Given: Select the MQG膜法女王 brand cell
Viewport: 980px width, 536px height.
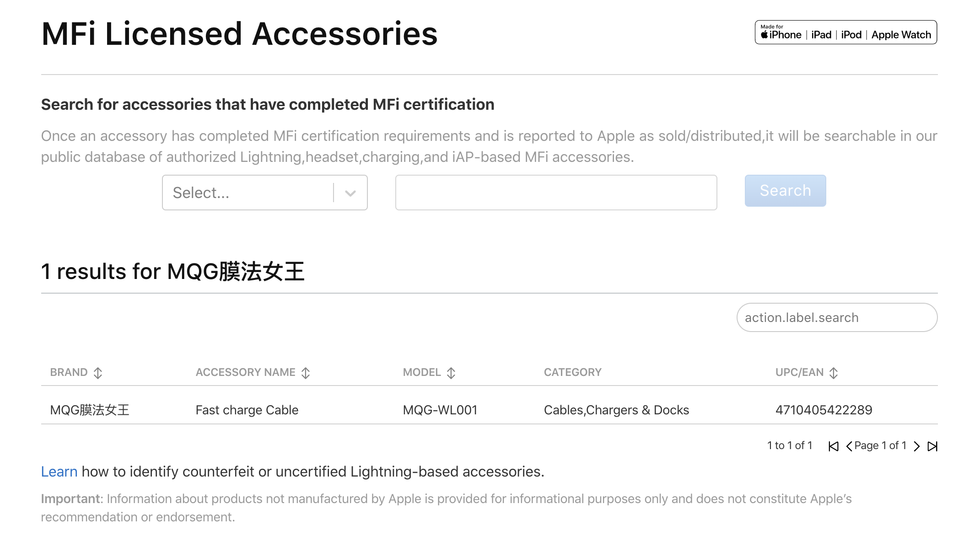Looking at the screenshot, I should coord(90,410).
